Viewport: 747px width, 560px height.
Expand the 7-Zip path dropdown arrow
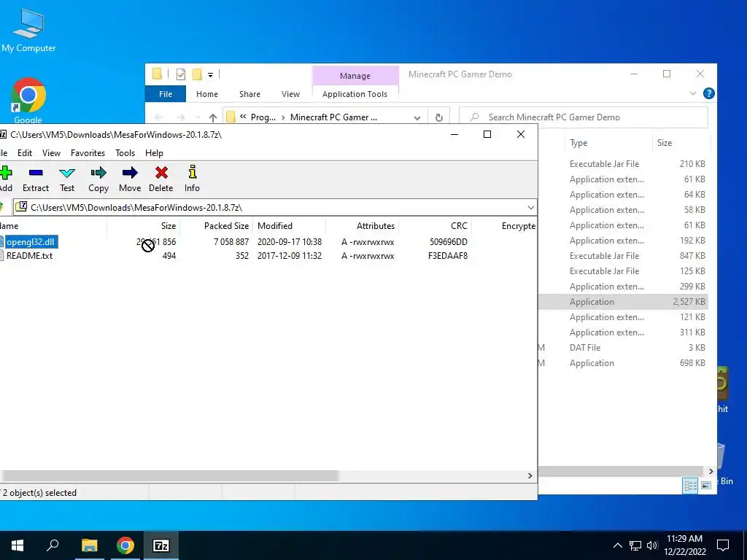tap(531, 208)
